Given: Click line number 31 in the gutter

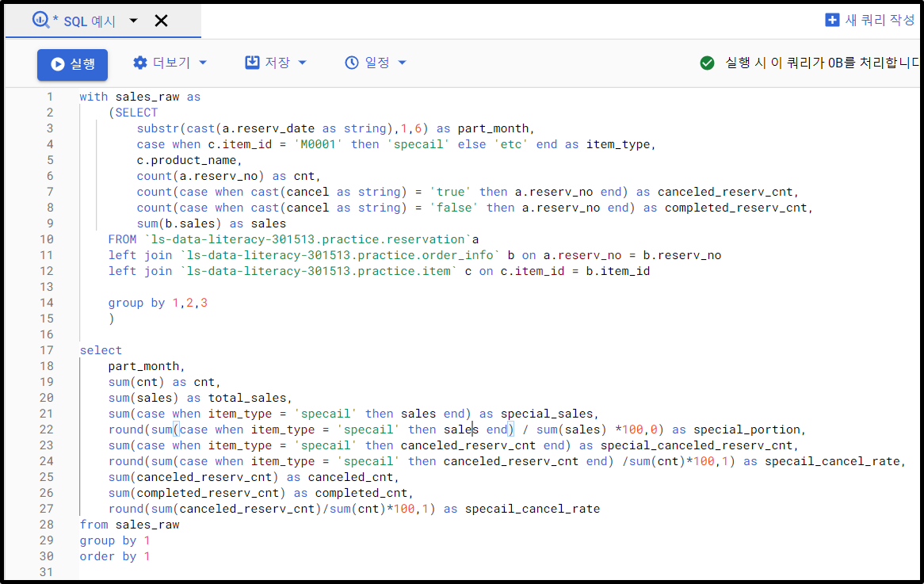Looking at the screenshot, I should click(x=47, y=571).
